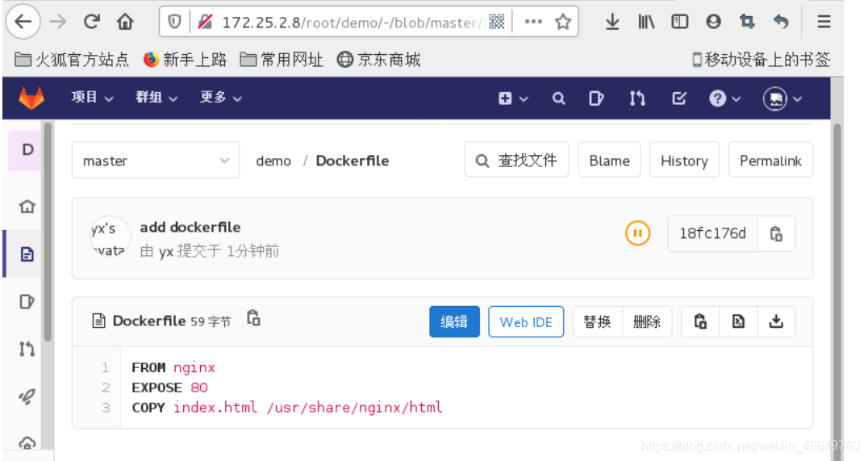
Task: Expand the 项目 dropdown menu
Action: point(92,98)
